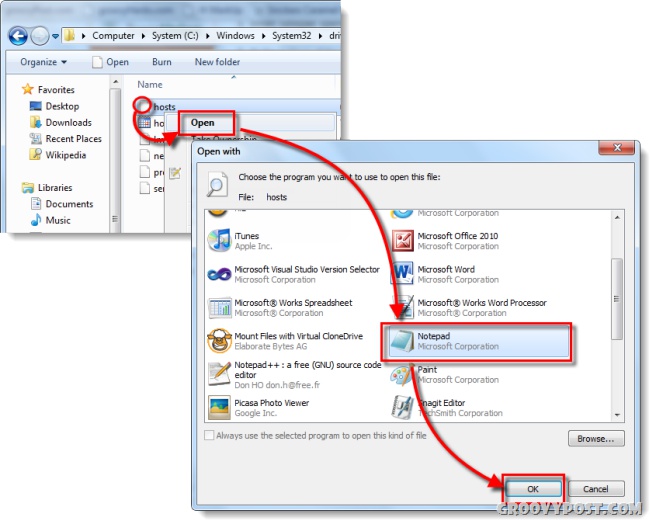Open Music library in sidebar
This screenshot has width=650, height=520.
point(51,220)
